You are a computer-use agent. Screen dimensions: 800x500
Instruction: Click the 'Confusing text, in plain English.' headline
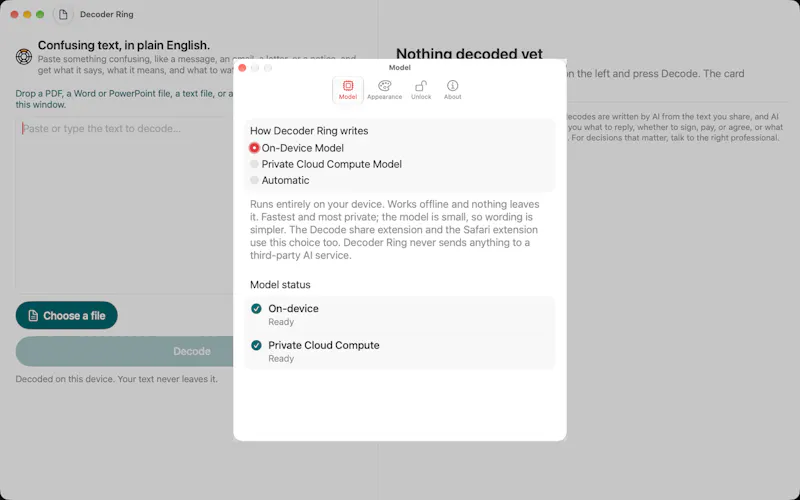click(124, 45)
